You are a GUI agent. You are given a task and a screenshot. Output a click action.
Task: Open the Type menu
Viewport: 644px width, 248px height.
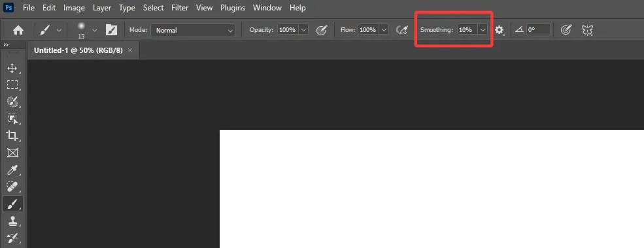127,8
